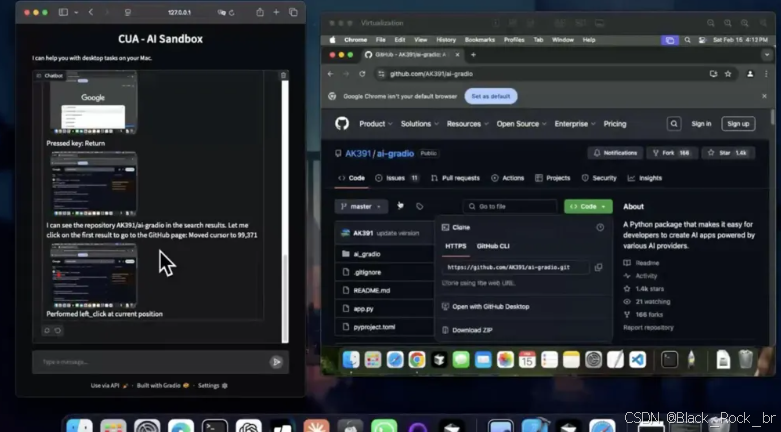Switch to the Actions tab
Viewport: 781px width, 432px height.
coord(508,178)
